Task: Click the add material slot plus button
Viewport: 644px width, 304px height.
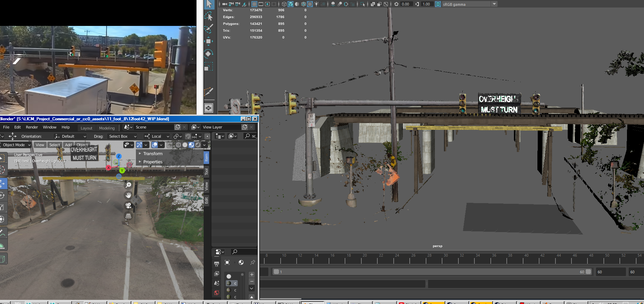Action: [x=252, y=275]
